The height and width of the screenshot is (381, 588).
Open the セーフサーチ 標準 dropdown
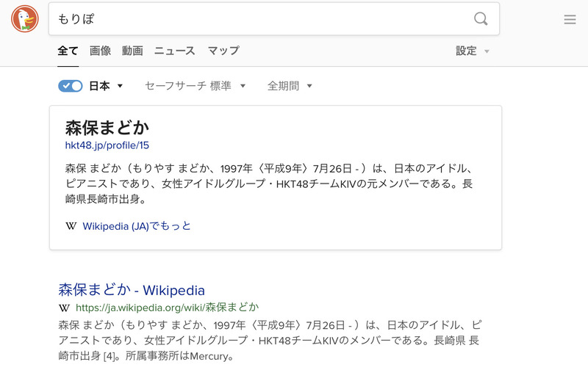(195, 86)
